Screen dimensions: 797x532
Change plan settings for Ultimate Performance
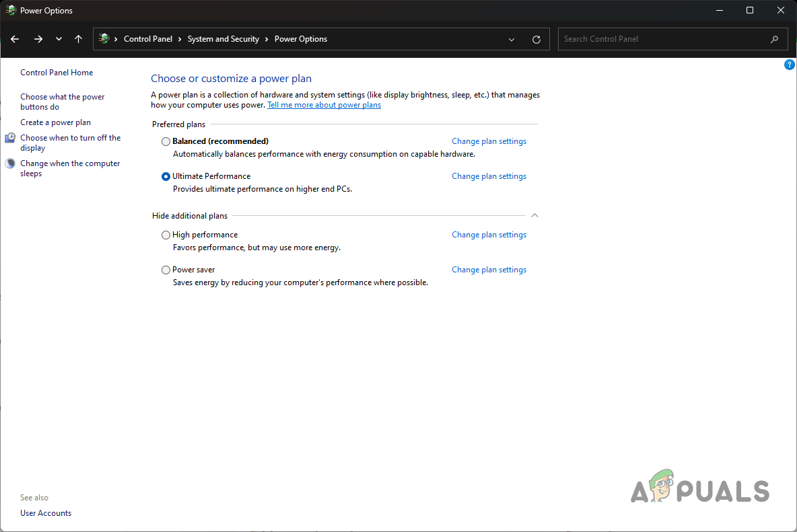[x=489, y=176]
